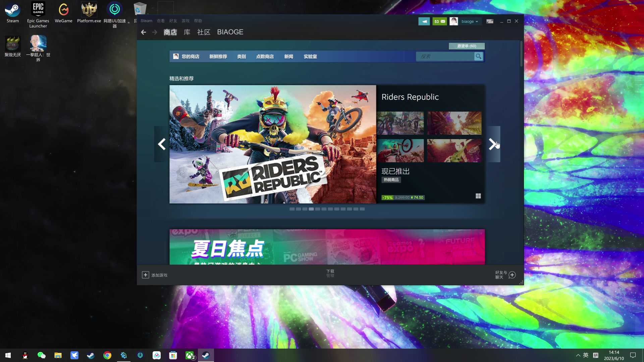This screenshot has height=362, width=644.
Task: Select the 聚敛无厌 desktop icon
Action: tap(13, 46)
